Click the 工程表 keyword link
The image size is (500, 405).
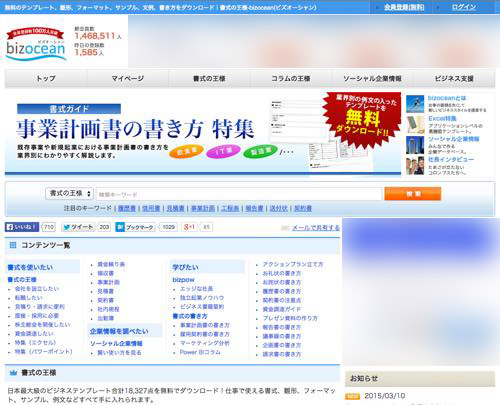point(230,208)
